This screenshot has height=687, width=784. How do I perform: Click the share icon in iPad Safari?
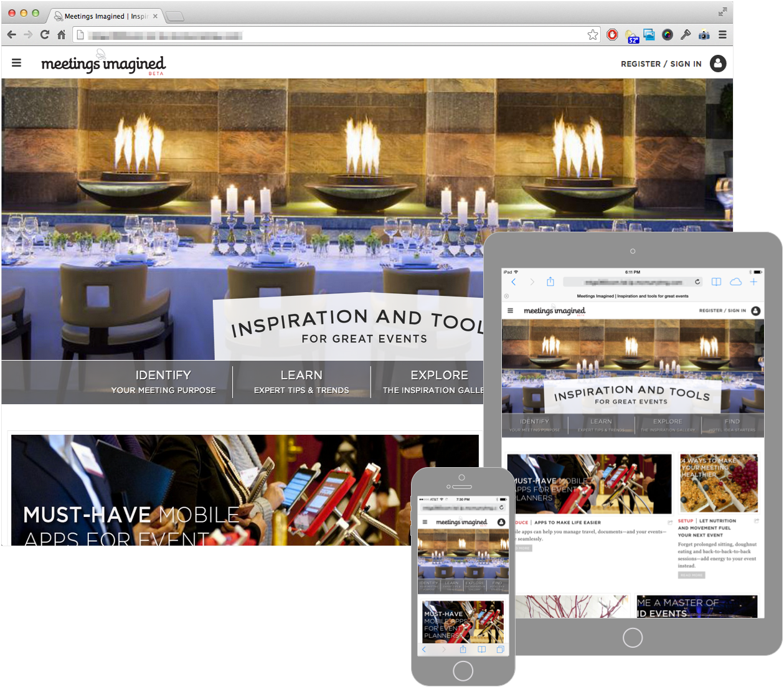point(550,282)
